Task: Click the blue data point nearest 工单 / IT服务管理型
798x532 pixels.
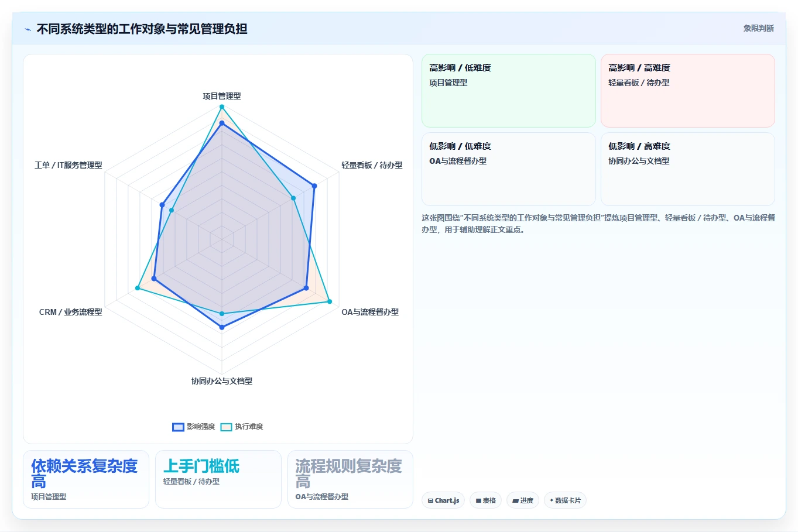Action: click(x=162, y=205)
